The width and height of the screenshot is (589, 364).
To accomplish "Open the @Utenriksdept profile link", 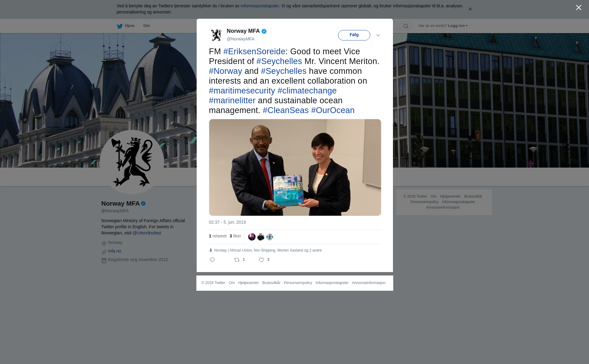I will click(147, 233).
